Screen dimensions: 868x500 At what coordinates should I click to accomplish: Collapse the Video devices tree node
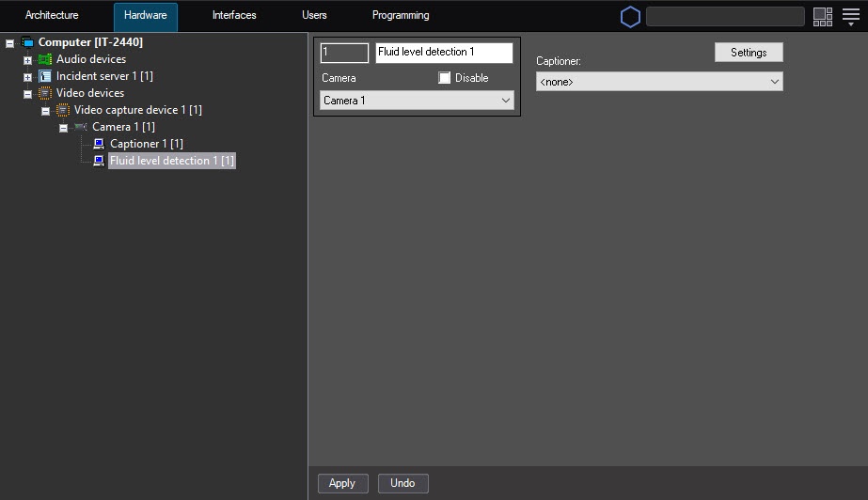click(27, 94)
